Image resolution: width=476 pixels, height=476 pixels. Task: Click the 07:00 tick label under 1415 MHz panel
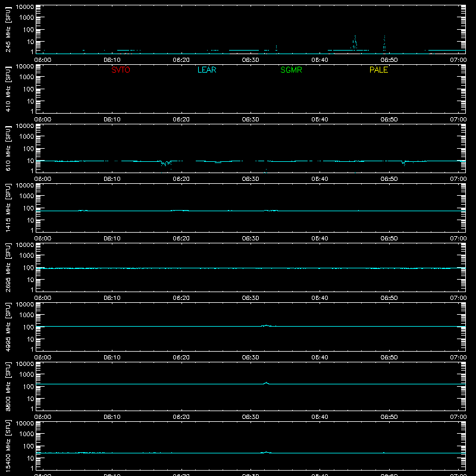458,239
